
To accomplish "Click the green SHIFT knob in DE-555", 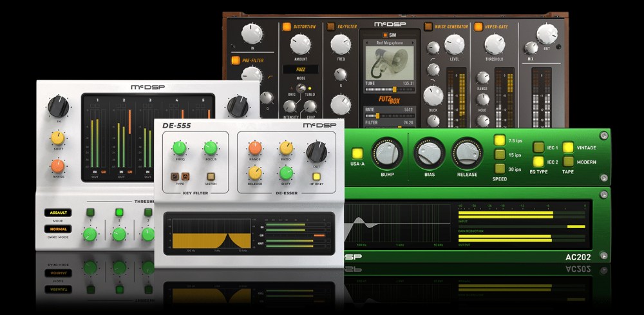I will [287, 173].
